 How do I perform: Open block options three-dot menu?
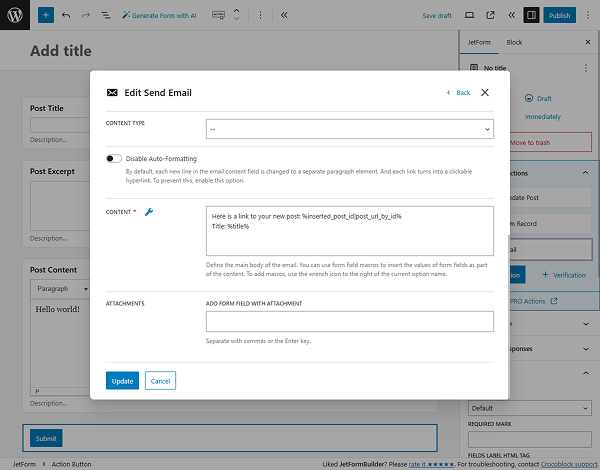click(x=260, y=15)
